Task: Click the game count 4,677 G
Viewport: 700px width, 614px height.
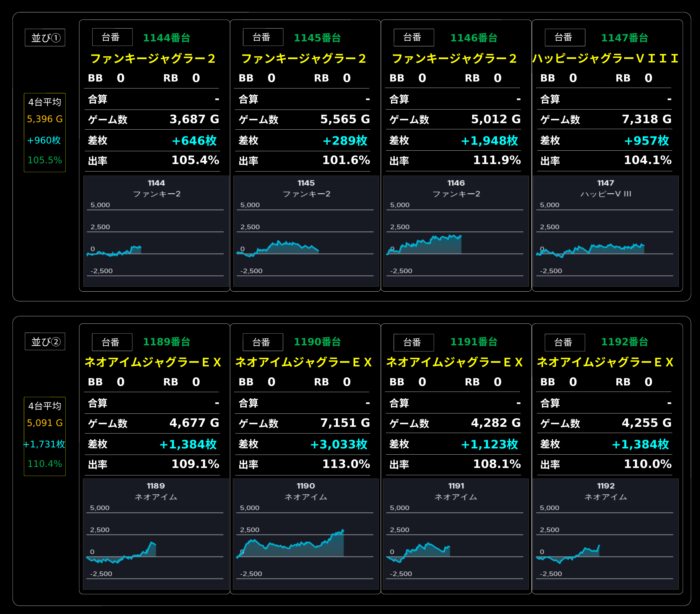Action: pos(194,423)
